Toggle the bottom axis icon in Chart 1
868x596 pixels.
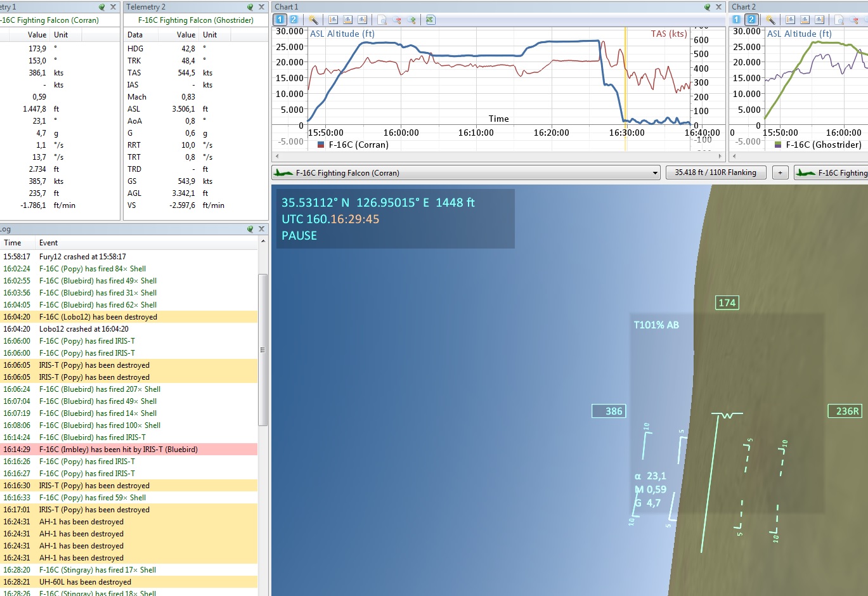click(348, 20)
